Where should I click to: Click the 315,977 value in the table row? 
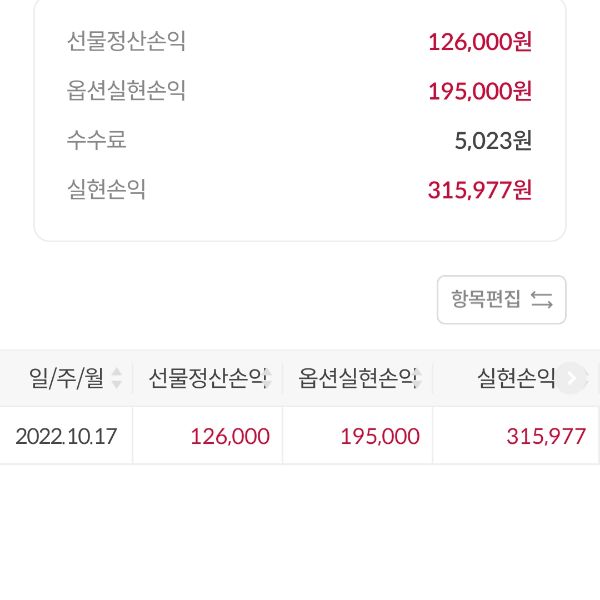click(x=546, y=436)
